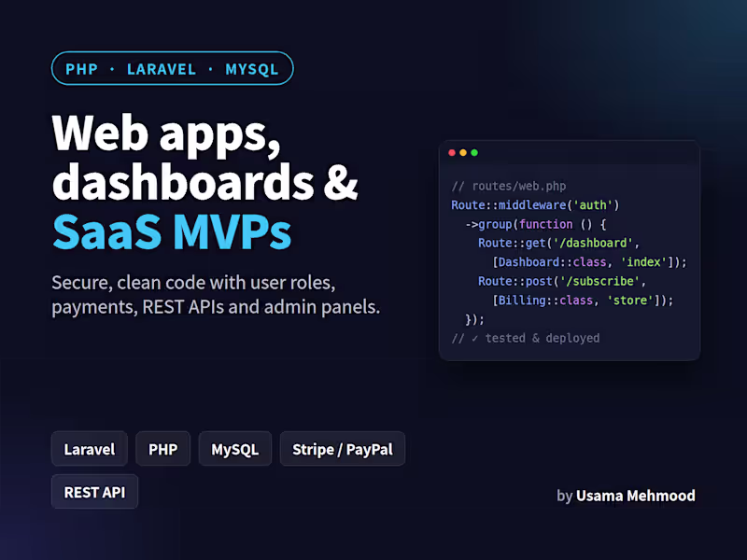The image size is (747, 560).
Task: Click the Stripe / PayPal tag chip
Action: click(343, 449)
